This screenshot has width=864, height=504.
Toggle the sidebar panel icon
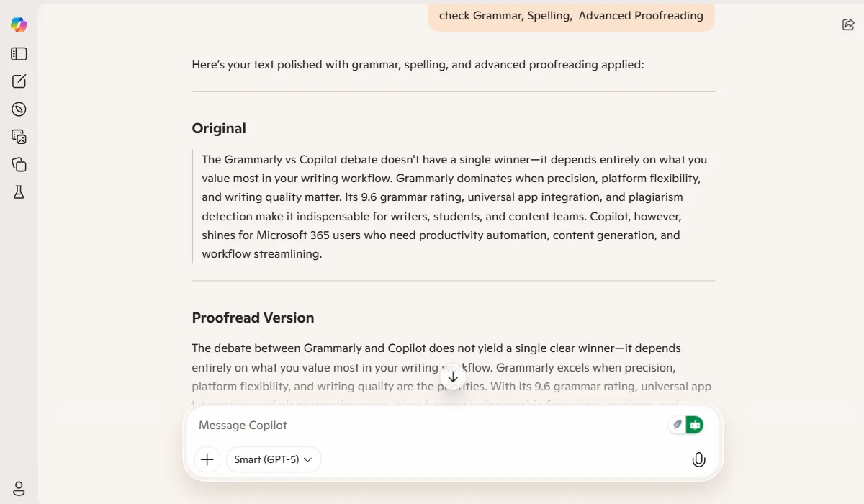tap(19, 54)
